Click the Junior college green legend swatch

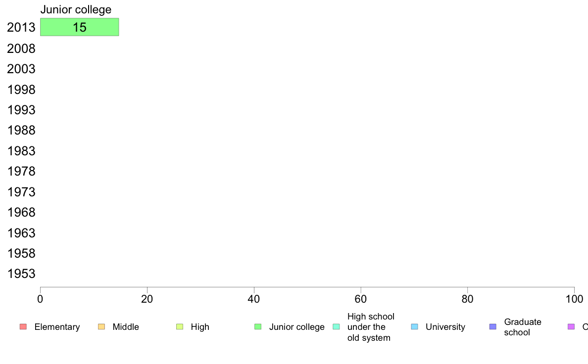pos(258,327)
